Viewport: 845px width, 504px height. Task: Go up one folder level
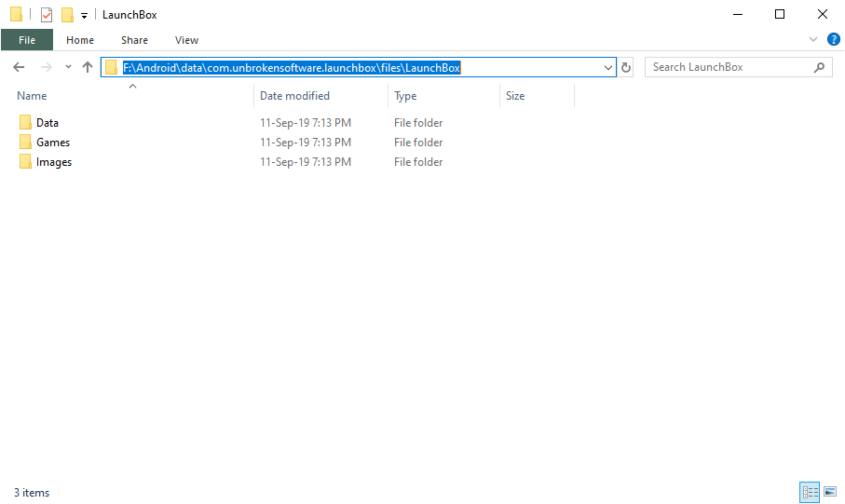(x=88, y=67)
